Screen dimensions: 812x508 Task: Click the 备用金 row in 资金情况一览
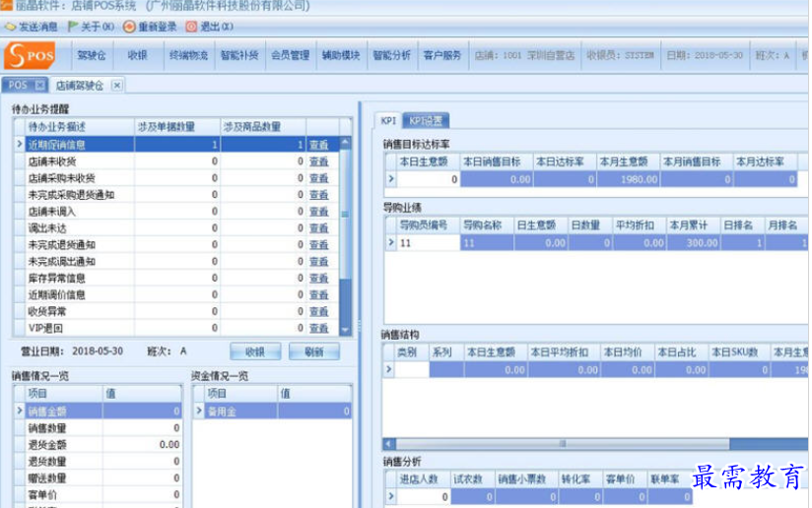tap(273, 412)
